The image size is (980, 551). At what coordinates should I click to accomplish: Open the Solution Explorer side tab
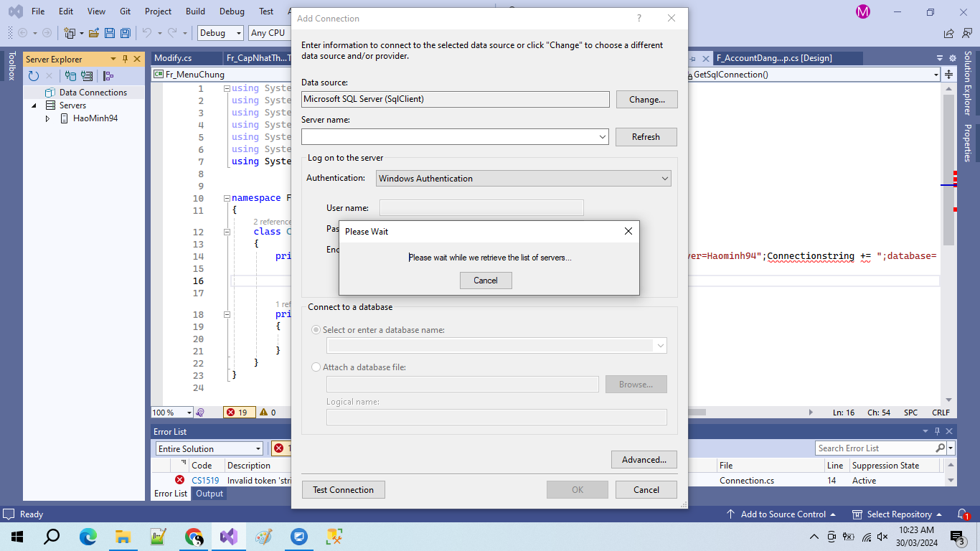coord(968,83)
